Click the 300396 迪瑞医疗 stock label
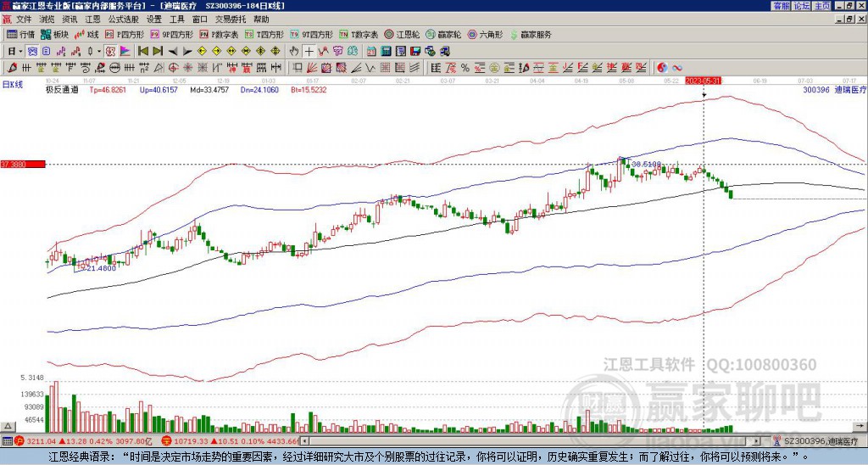This screenshot has height=465, width=868. pyautogui.click(x=834, y=90)
